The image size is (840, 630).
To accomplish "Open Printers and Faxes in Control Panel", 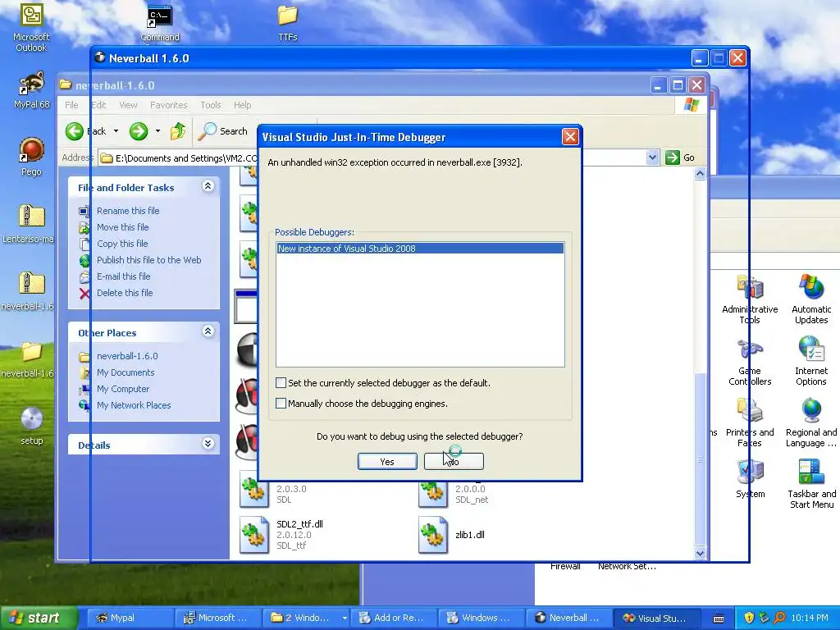I will 750,422.
